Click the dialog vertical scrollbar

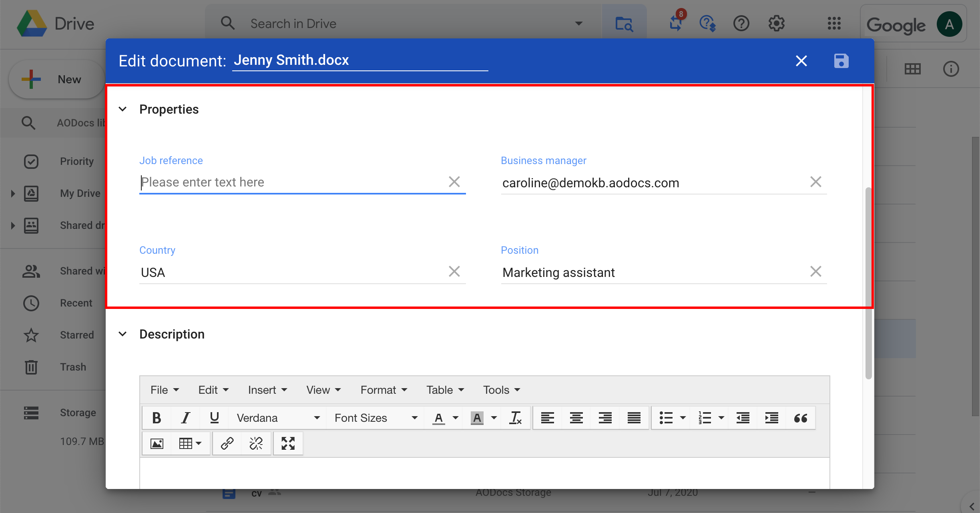(x=868, y=283)
